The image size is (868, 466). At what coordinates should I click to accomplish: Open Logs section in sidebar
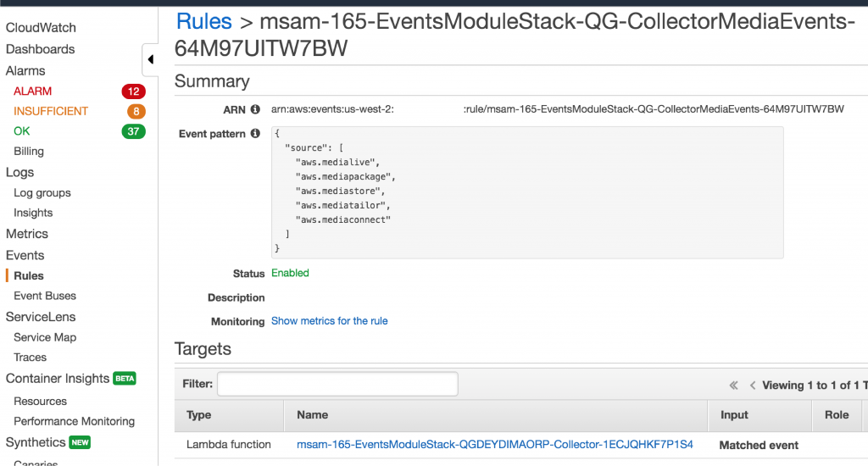point(20,172)
